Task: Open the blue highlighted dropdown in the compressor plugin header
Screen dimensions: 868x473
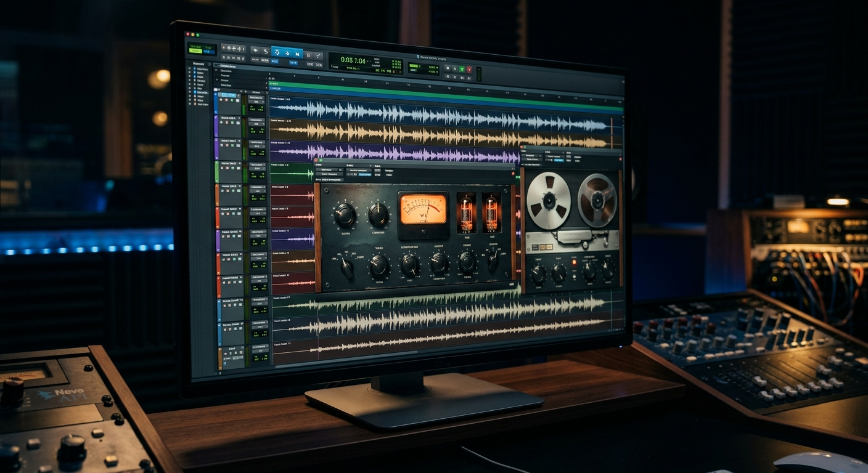Action: [x=365, y=174]
